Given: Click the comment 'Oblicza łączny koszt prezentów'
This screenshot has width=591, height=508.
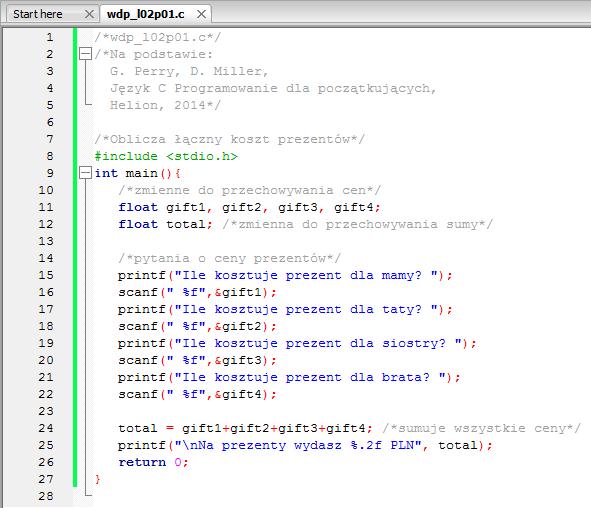Looking at the screenshot, I should (230, 139).
